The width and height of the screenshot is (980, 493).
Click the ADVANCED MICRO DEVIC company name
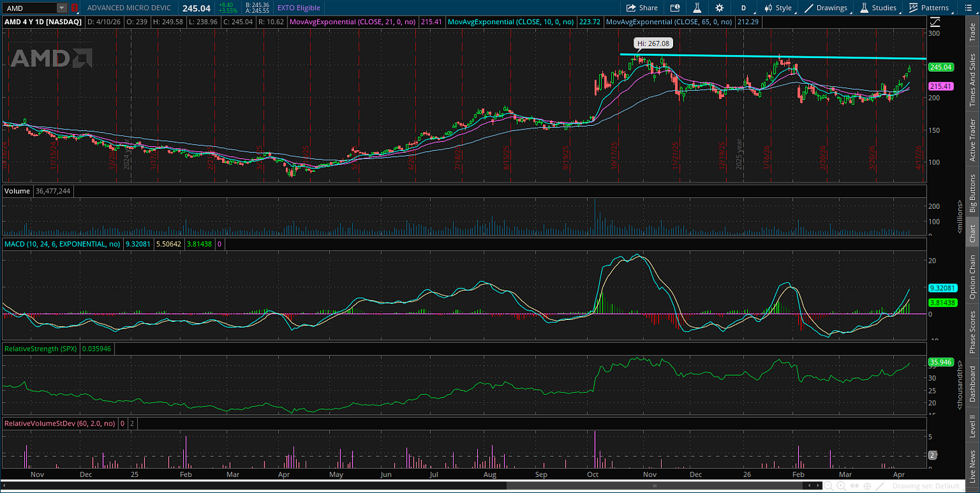(x=131, y=8)
